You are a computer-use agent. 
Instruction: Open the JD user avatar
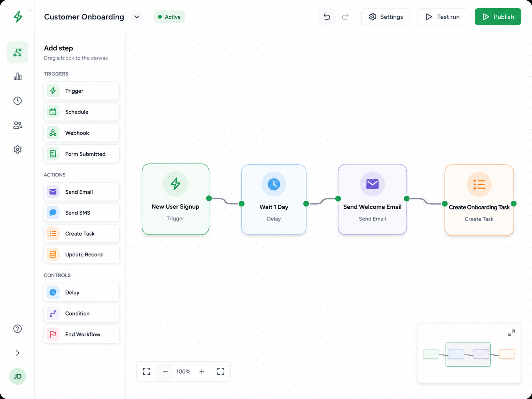(x=17, y=376)
